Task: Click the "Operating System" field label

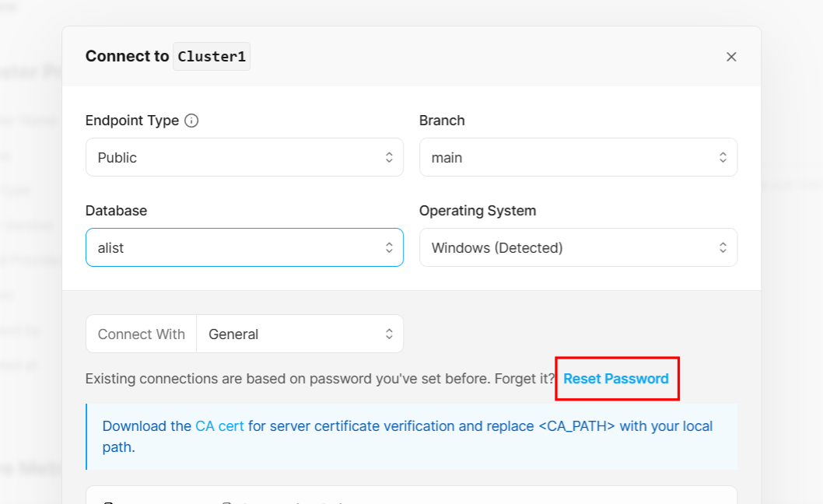Action: point(478,211)
